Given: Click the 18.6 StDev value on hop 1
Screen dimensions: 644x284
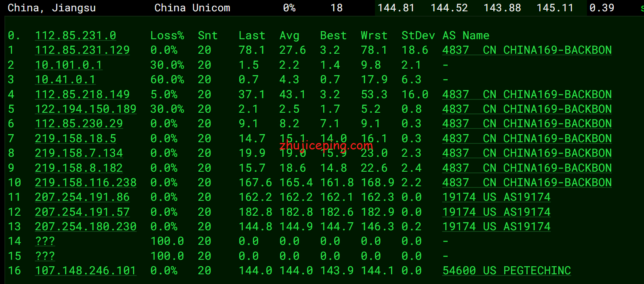Looking at the screenshot, I should click(x=415, y=50).
